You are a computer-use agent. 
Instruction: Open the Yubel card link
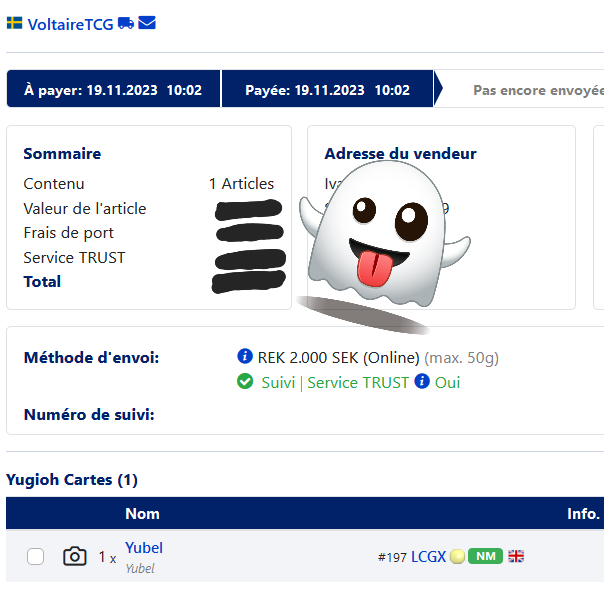tap(144, 548)
